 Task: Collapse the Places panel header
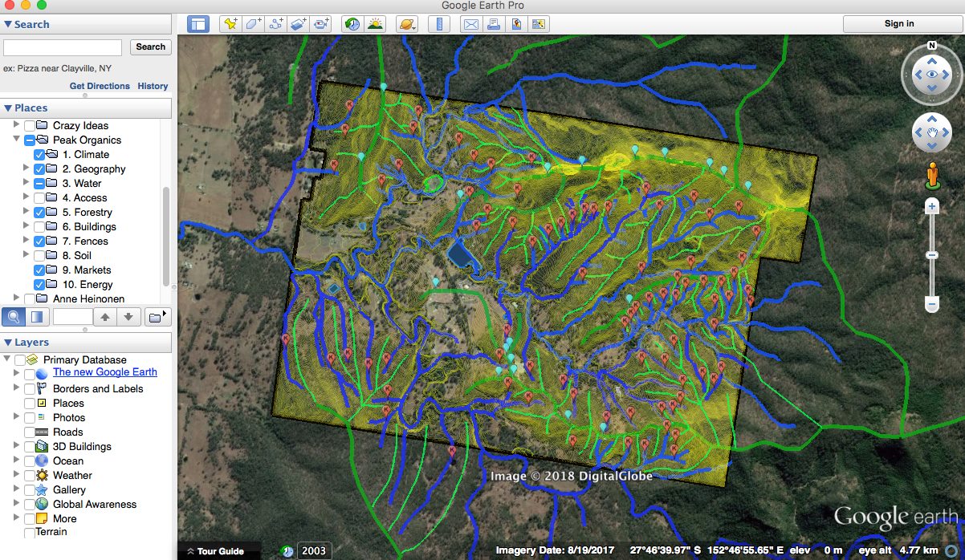pyautogui.click(x=86, y=108)
